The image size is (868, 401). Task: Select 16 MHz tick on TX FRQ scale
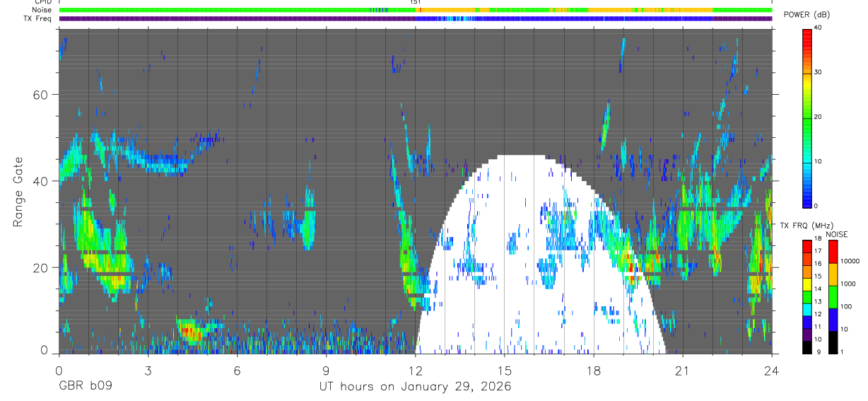817,264
